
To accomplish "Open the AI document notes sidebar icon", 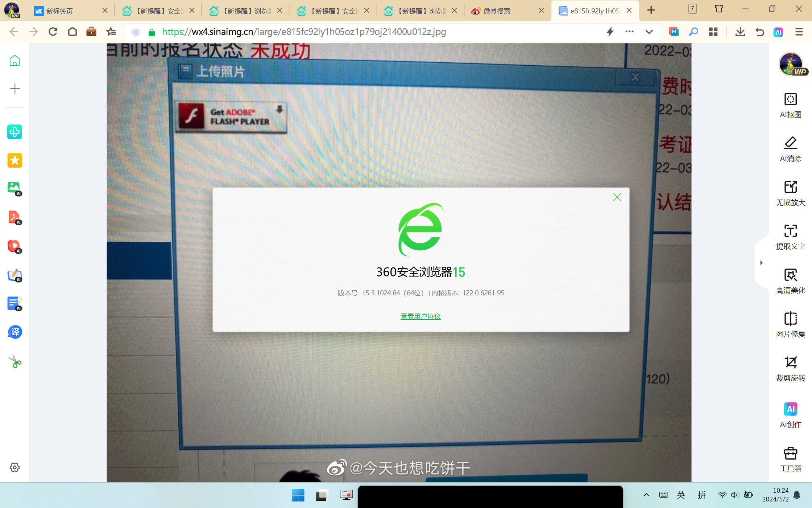I will pos(14,304).
